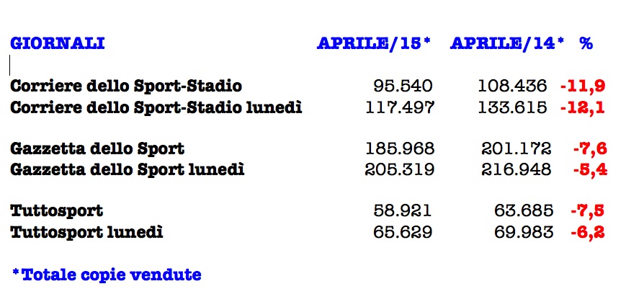This screenshot has width=644, height=307.
Task: Click the value 216.948
Action: pos(516,170)
